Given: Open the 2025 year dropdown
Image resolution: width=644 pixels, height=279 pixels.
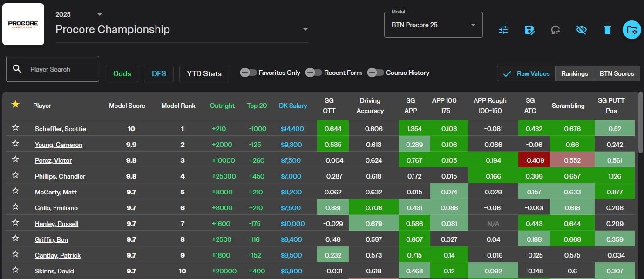Looking at the screenshot, I should [x=79, y=14].
